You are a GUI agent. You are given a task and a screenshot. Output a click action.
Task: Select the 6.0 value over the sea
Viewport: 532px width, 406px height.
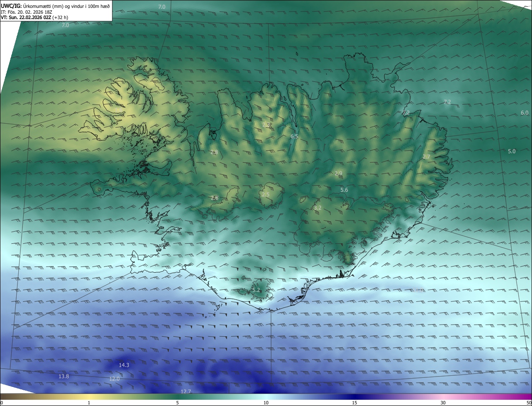pyautogui.click(x=525, y=113)
